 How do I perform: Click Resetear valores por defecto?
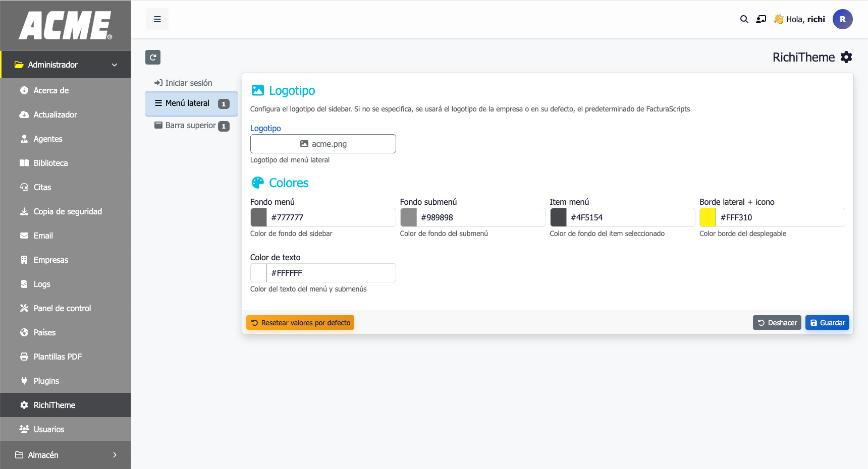pos(300,323)
